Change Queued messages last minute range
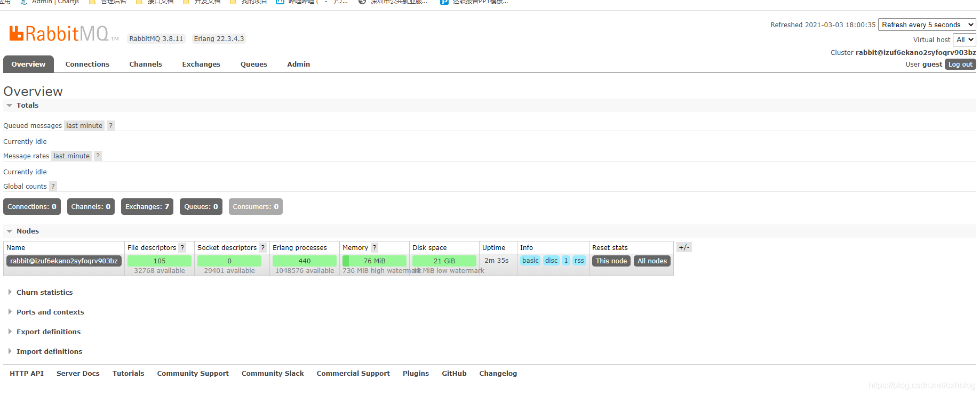This screenshot has height=395, width=980. (x=84, y=126)
